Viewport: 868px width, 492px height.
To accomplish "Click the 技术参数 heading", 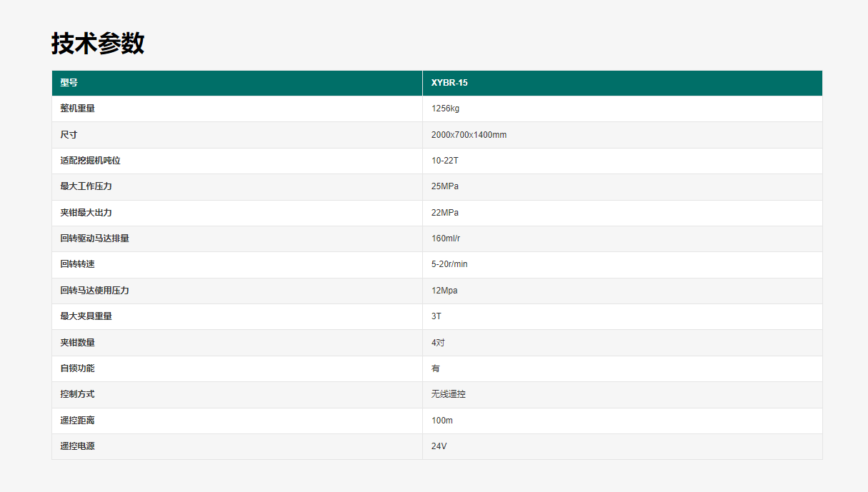I will (x=98, y=44).
